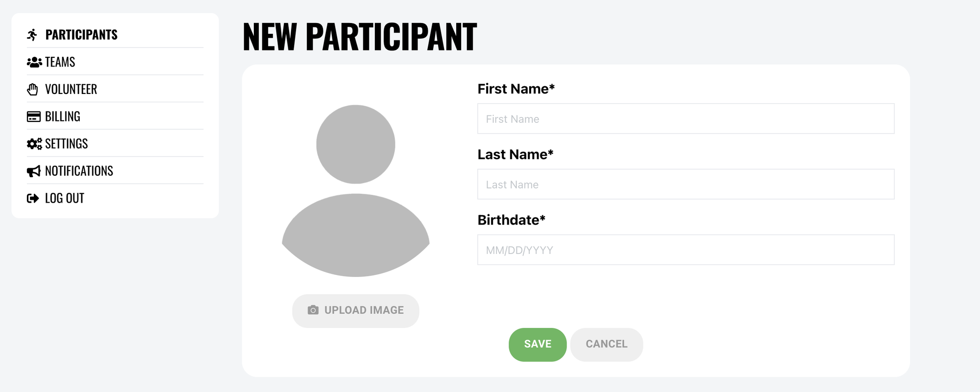Image resolution: width=980 pixels, height=392 pixels.
Task: Click the Log Out arrow icon
Action: 33,198
